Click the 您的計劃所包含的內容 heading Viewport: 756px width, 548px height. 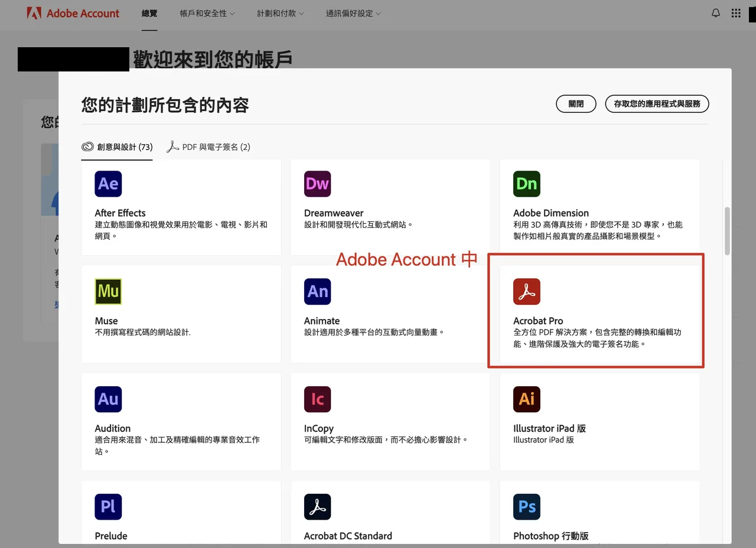(165, 105)
